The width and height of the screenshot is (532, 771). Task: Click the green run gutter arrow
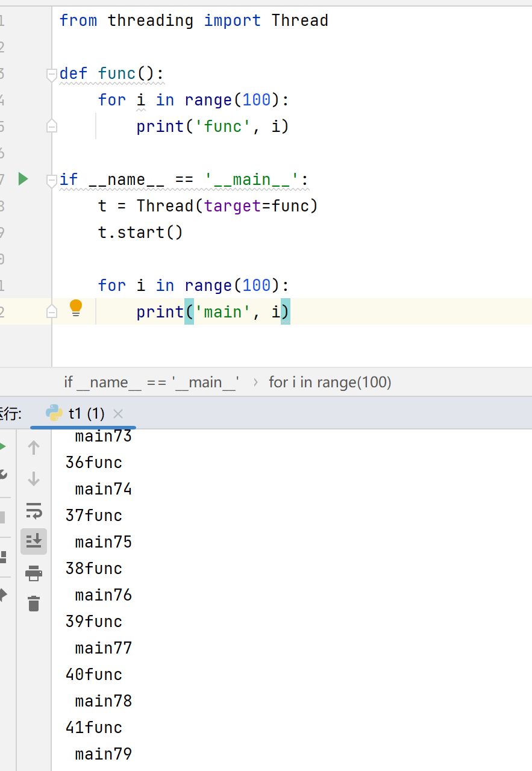(23, 179)
